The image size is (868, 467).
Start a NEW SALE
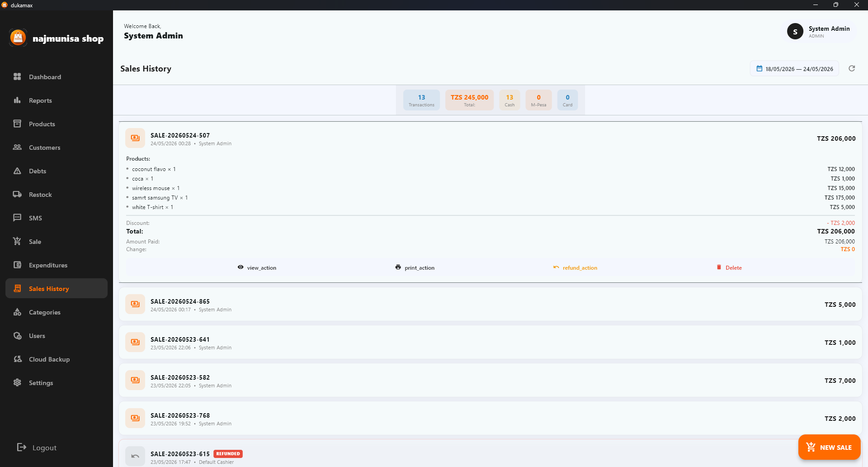click(829, 447)
